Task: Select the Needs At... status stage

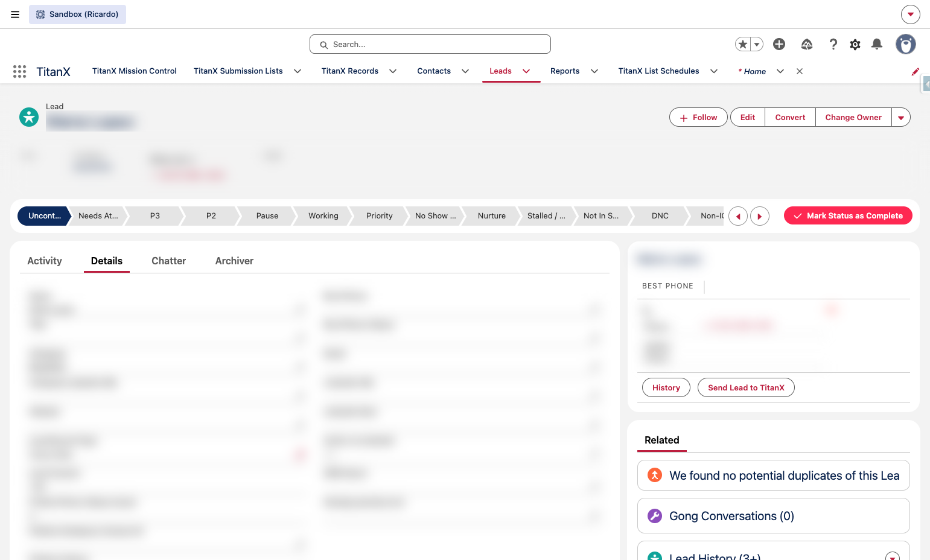Action: (98, 216)
